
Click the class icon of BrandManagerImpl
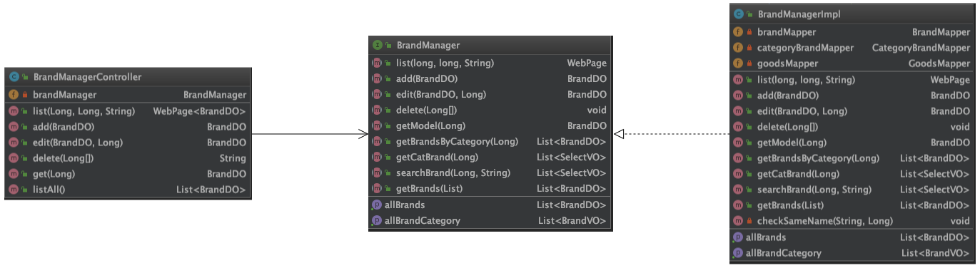(739, 14)
